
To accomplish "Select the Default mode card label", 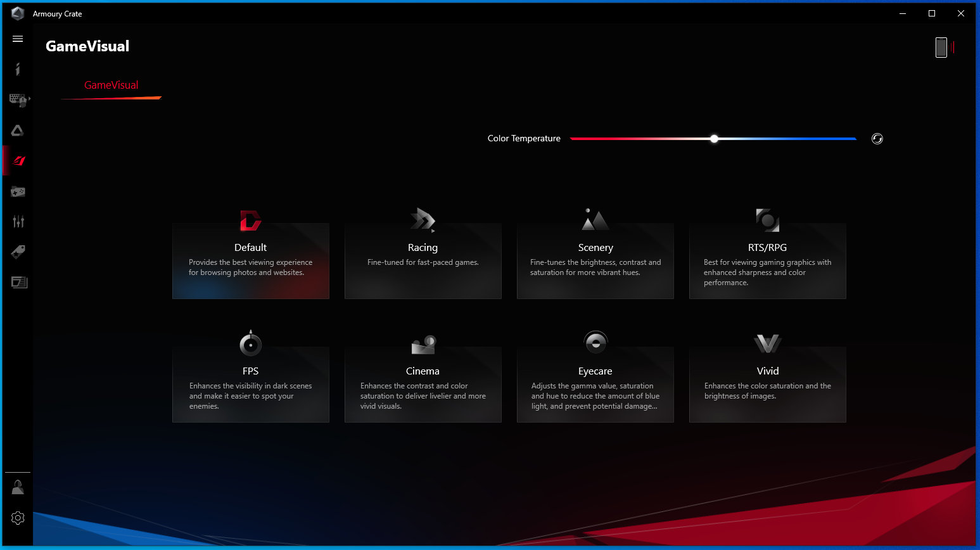I will pyautogui.click(x=250, y=248).
